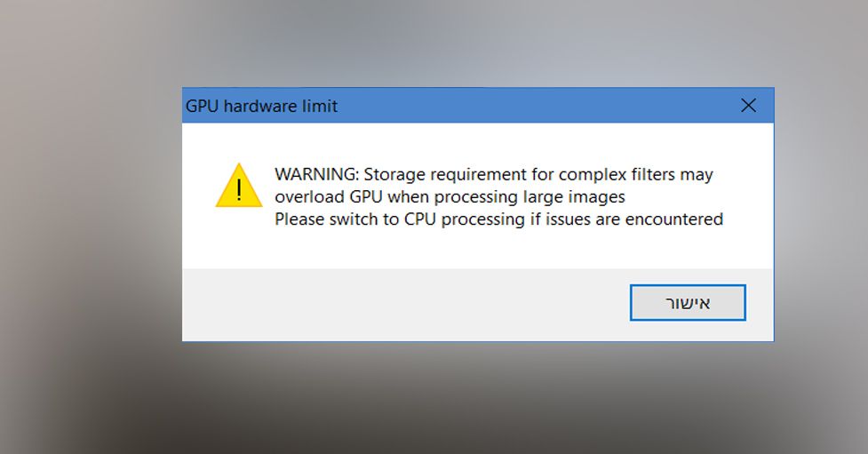Click the blurred background above the dialog
The height and width of the screenshot is (454, 868).
coord(444,44)
